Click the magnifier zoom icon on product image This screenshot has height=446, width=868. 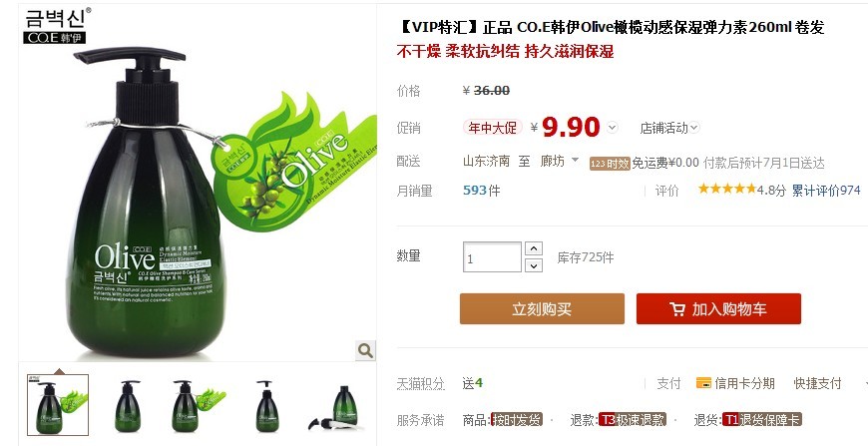tap(365, 350)
